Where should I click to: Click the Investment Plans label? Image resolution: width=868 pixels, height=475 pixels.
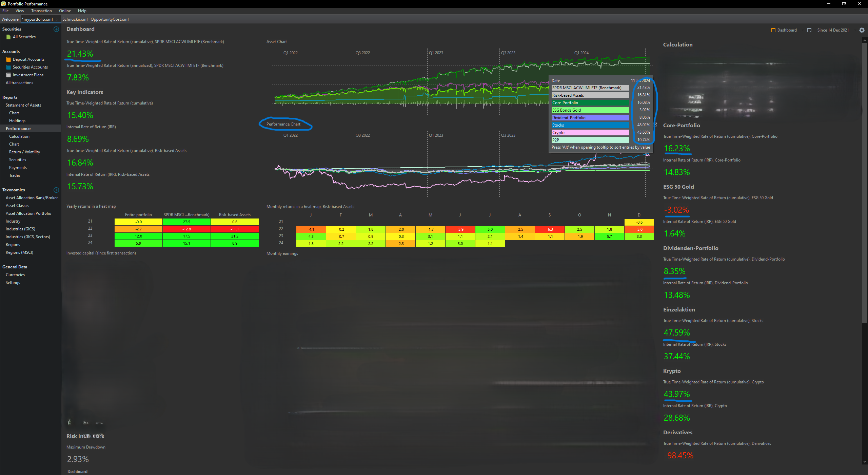point(28,75)
